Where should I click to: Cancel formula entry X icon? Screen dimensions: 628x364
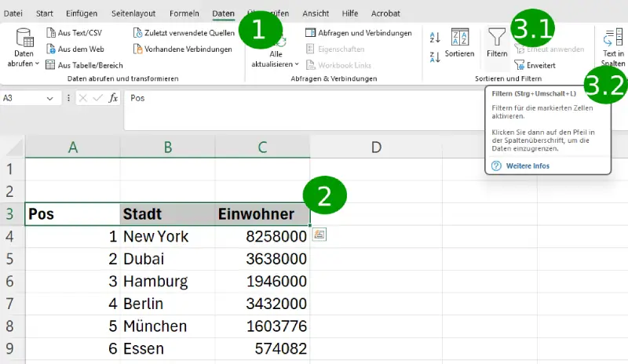tap(83, 98)
